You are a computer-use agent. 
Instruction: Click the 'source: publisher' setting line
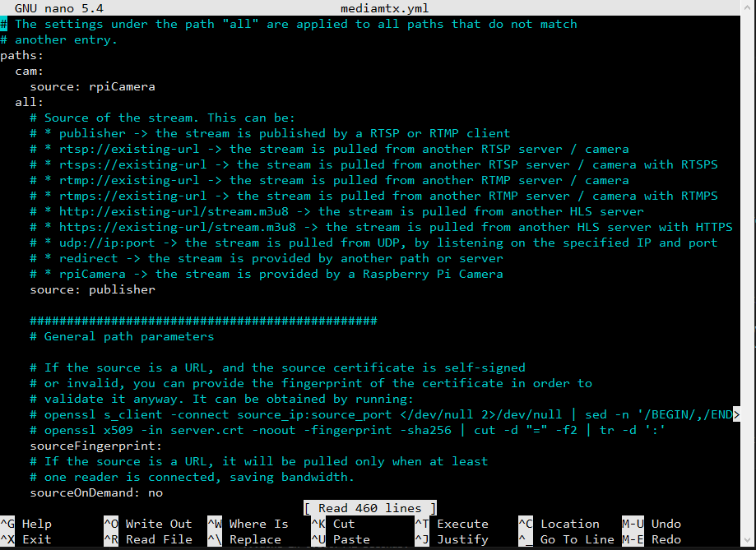pyautogui.click(x=92, y=289)
